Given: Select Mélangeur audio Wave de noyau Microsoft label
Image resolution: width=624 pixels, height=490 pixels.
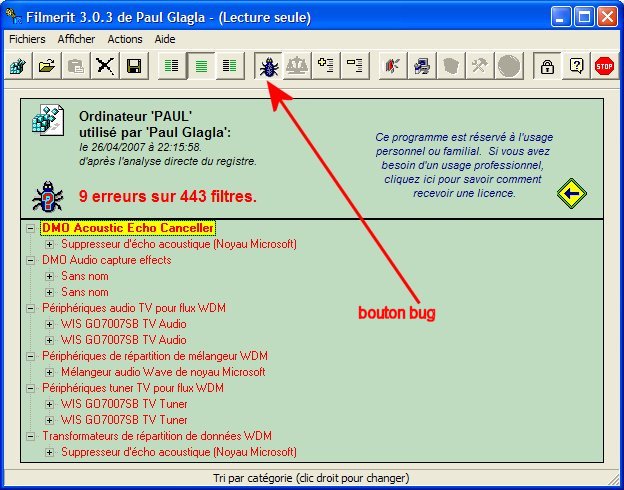Looking at the screenshot, I should click(163, 372).
